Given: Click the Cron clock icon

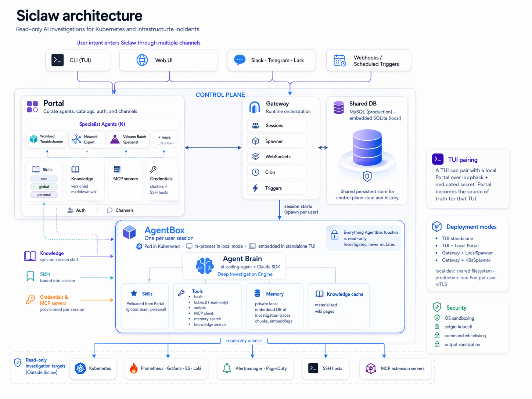Looking at the screenshot, I should pos(255,172).
